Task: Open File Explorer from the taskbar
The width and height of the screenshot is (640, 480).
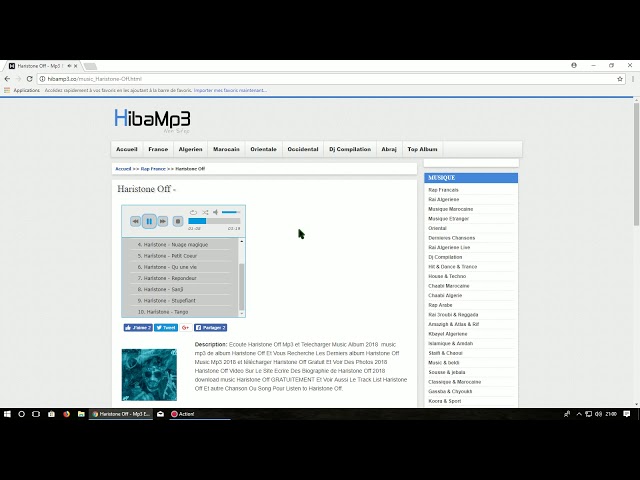Action: tap(81, 414)
